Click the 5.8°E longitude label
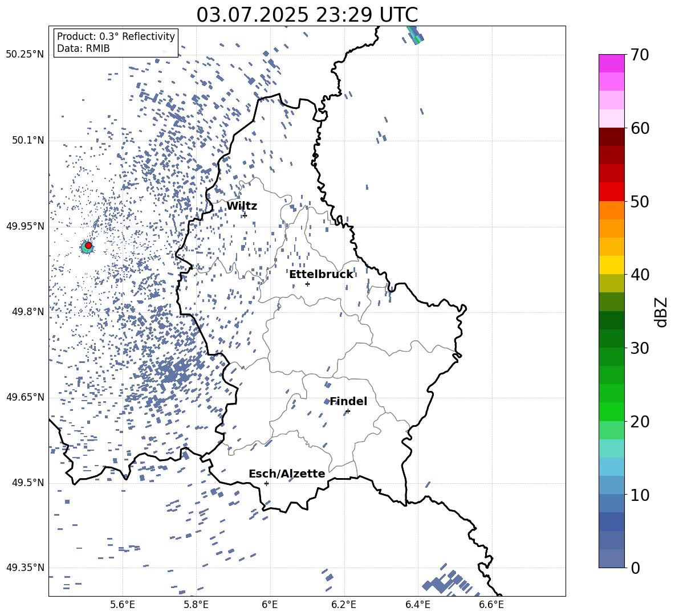Viewport: 675px width, 616px height. pyautogui.click(x=196, y=605)
